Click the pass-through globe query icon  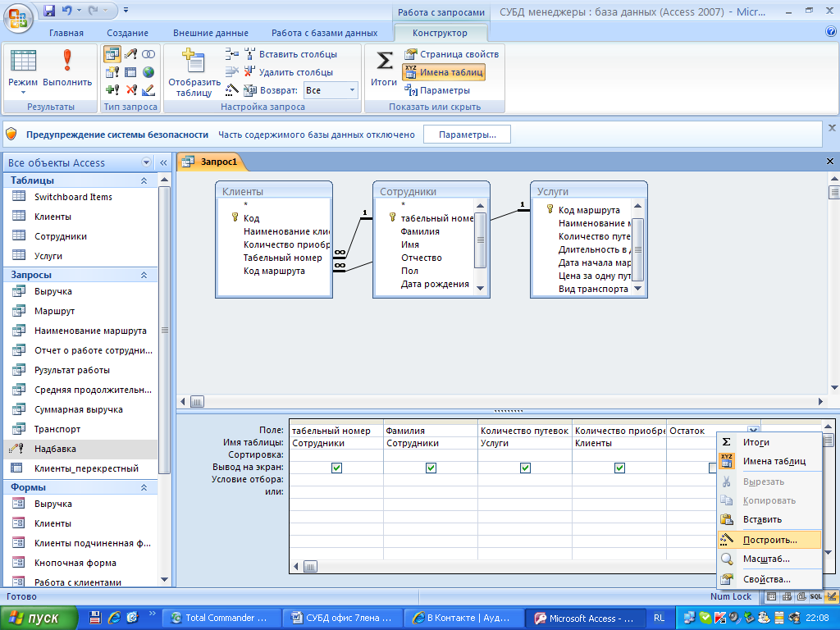[148, 72]
